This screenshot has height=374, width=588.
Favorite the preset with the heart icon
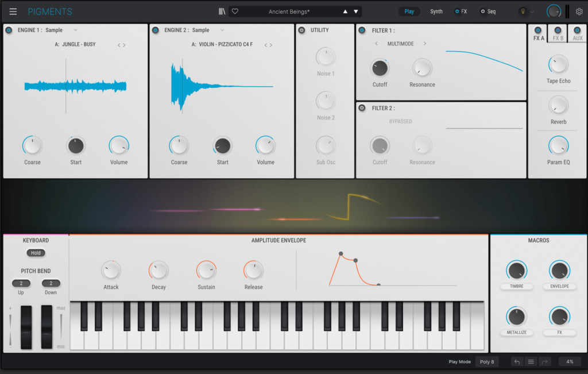[x=235, y=11]
